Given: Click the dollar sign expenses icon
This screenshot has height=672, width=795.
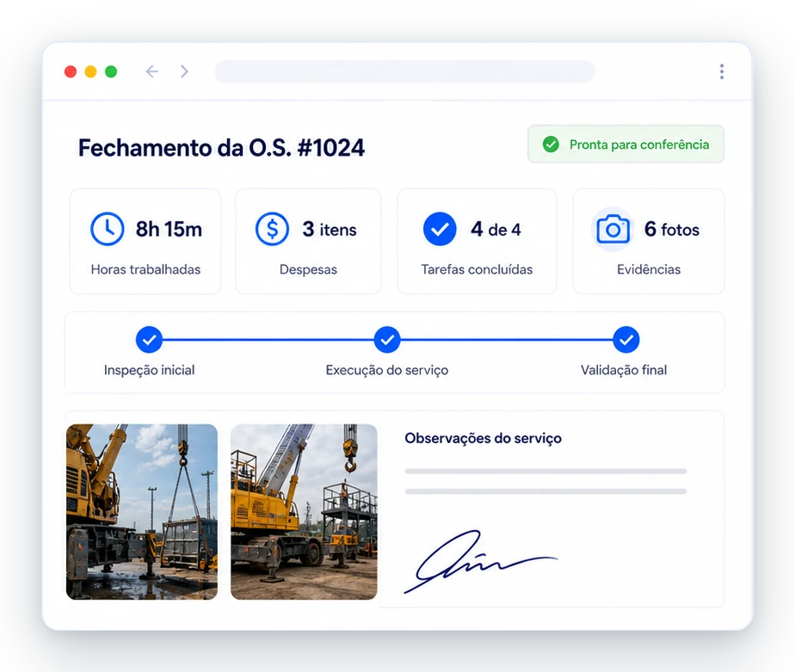Looking at the screenshot, I should pyautogui.click(x=272, y=229).
